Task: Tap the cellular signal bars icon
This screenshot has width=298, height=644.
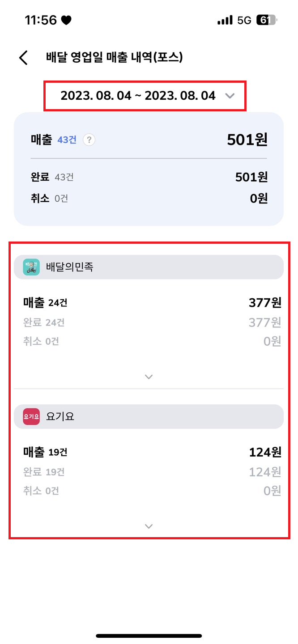Action: [225, 20]
